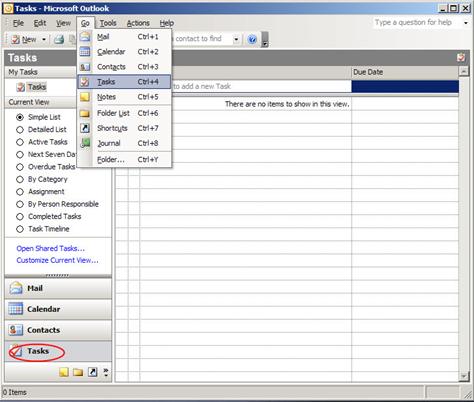Click the Outlook icon in title bar

(x=8, y=8)
